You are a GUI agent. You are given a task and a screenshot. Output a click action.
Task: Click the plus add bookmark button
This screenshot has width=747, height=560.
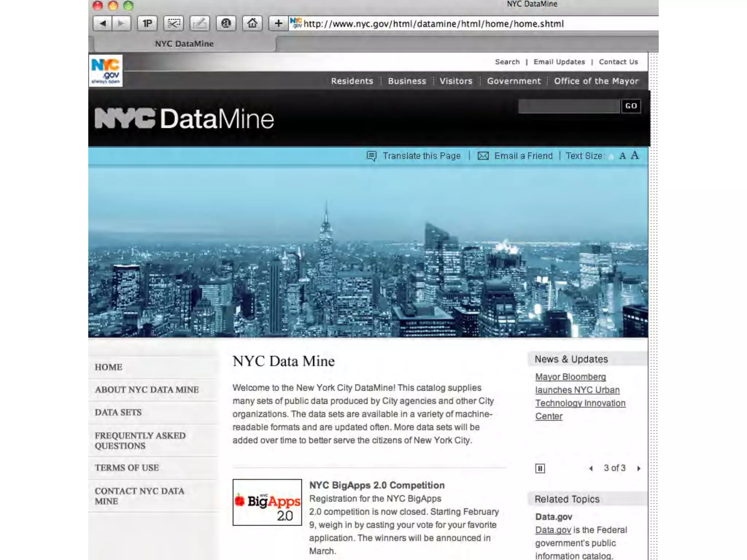(x=278, y=24)
